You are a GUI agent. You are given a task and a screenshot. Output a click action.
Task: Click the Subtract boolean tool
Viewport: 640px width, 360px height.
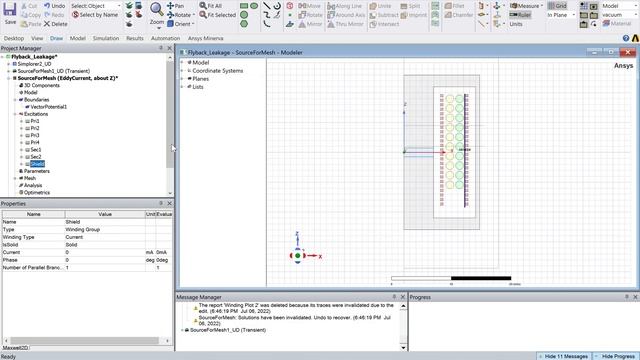[x=384, y=15]
